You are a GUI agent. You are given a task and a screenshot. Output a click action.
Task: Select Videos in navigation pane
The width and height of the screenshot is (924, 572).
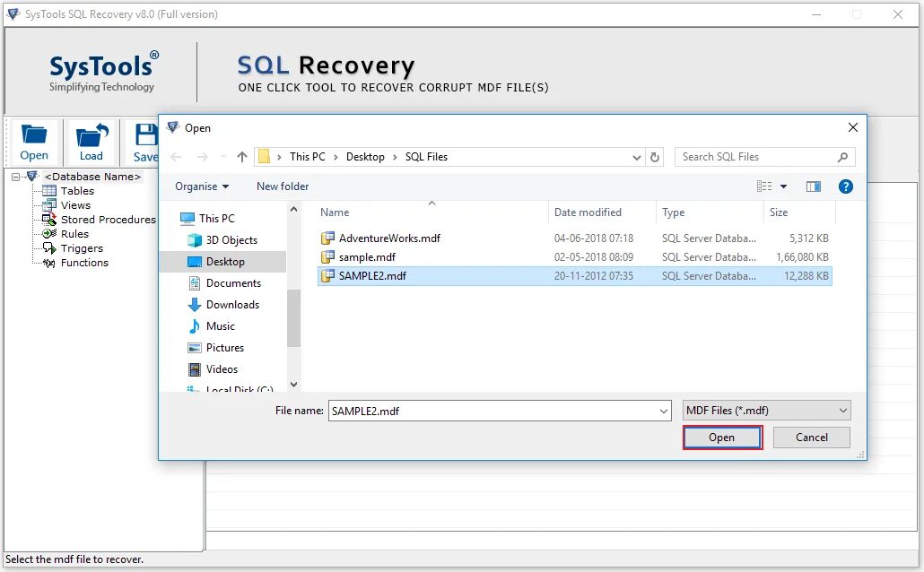(x=222, y=369)
